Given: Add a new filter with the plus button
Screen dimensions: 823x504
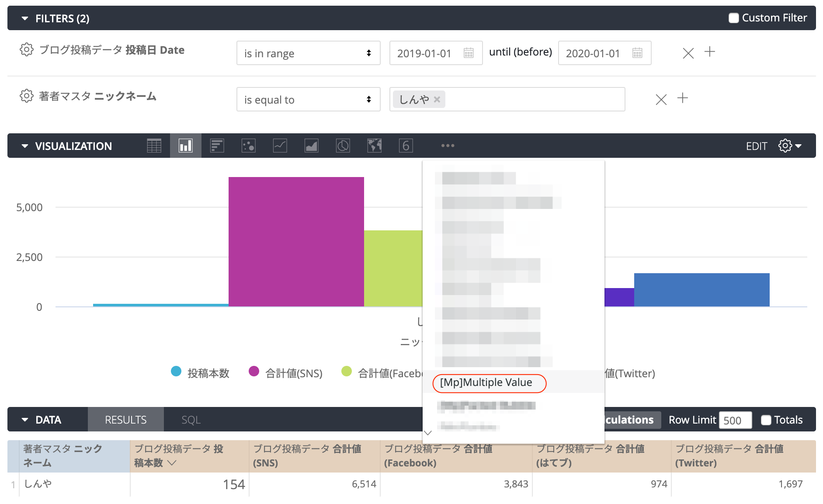Looking at the screenshot, I should click(710, 52).
